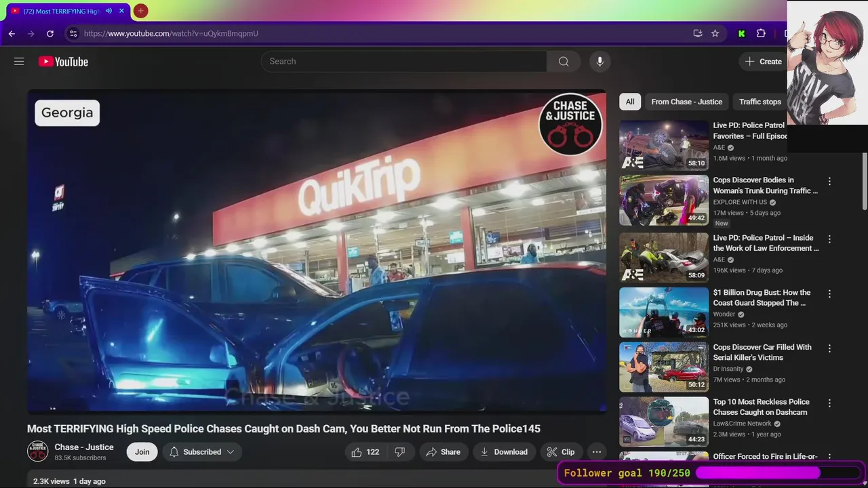Click the Law&Crime Network channel name
Screen dimensions: 868x488
click(x=743, y=424)
